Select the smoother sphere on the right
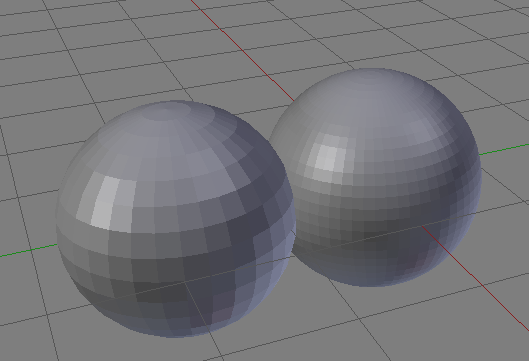Viewport: 529px width, 361px height. click(374, 178)
